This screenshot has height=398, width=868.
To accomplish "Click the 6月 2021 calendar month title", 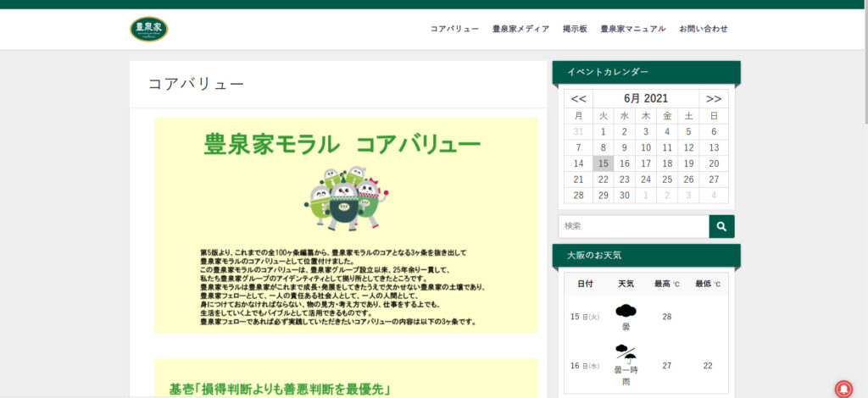I will [646, 98].
